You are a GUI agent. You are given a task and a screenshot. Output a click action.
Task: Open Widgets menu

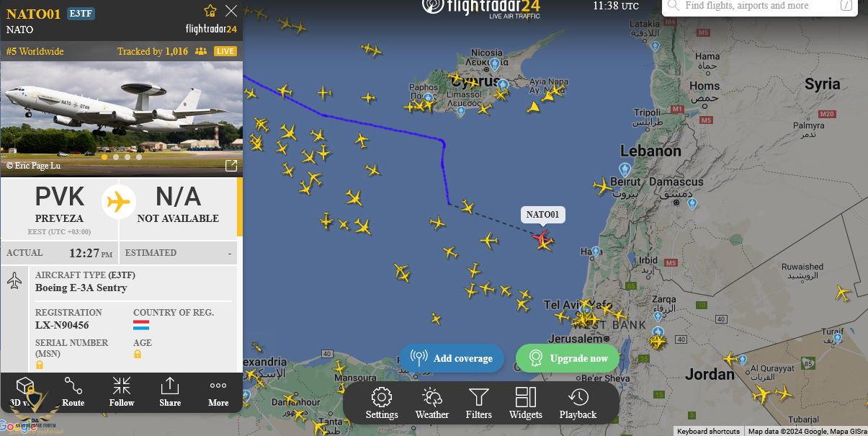(x=526, y=404)
